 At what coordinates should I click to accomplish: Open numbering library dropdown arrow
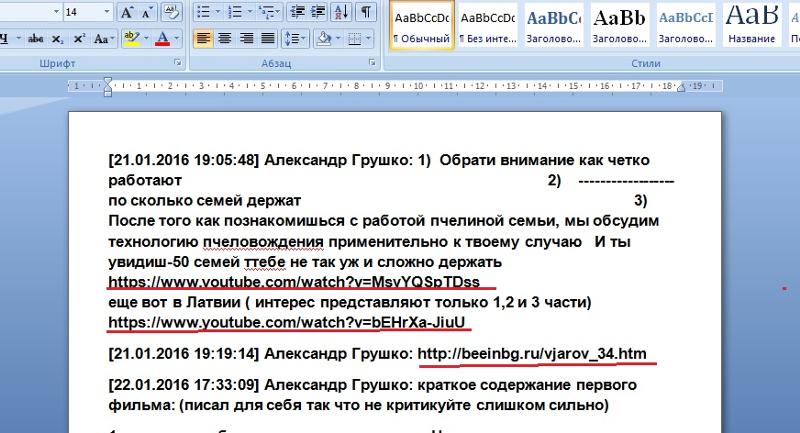pyautogui.click(x=249, y=12)
